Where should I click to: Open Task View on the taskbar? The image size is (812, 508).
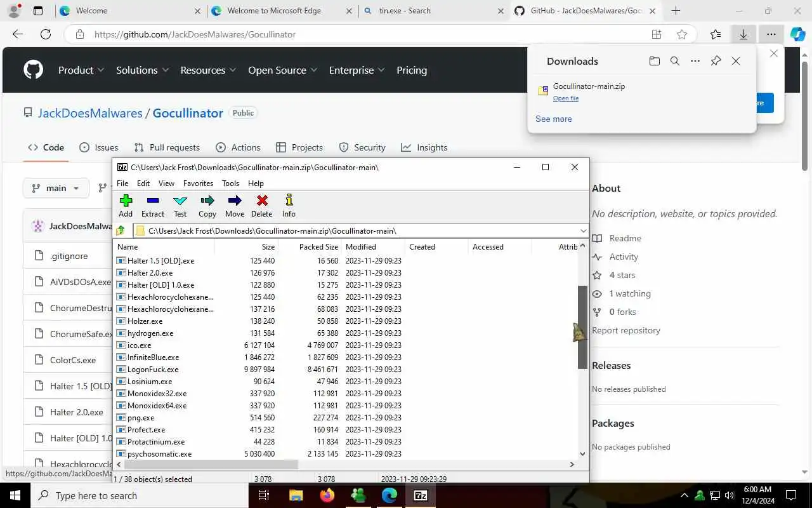[265, 495]
